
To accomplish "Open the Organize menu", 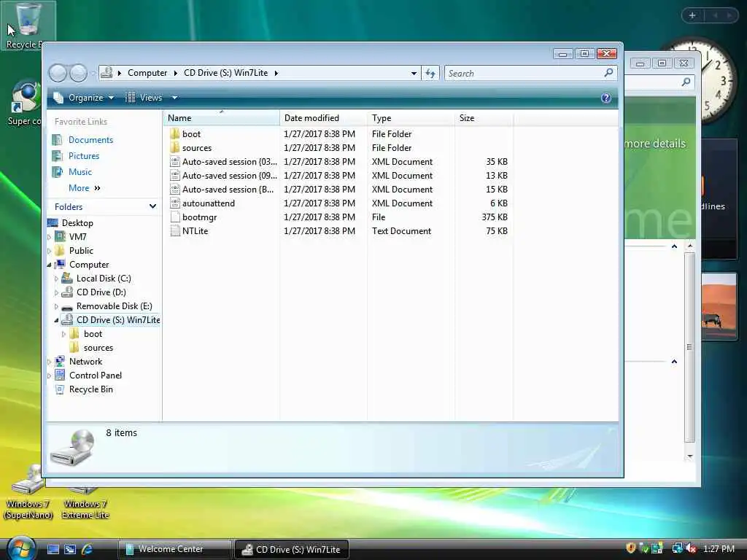I will (x=85, y=98).
